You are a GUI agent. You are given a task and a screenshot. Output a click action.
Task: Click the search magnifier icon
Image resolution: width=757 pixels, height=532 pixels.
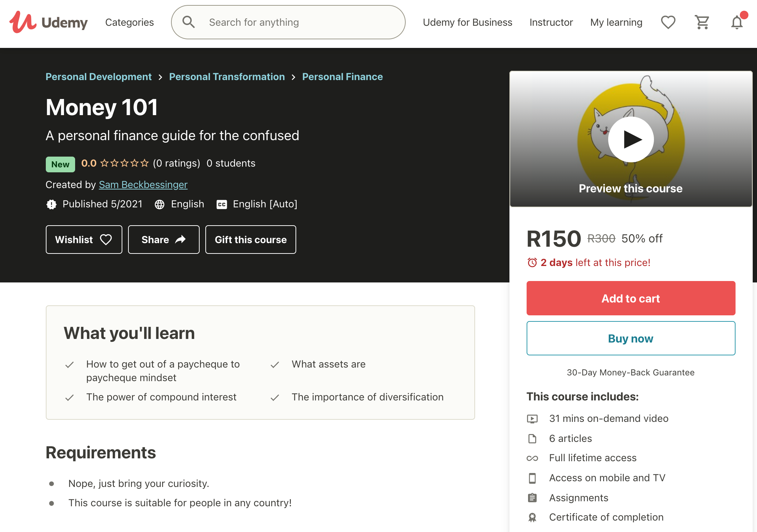pyautogui.click(x=189, y=23)
